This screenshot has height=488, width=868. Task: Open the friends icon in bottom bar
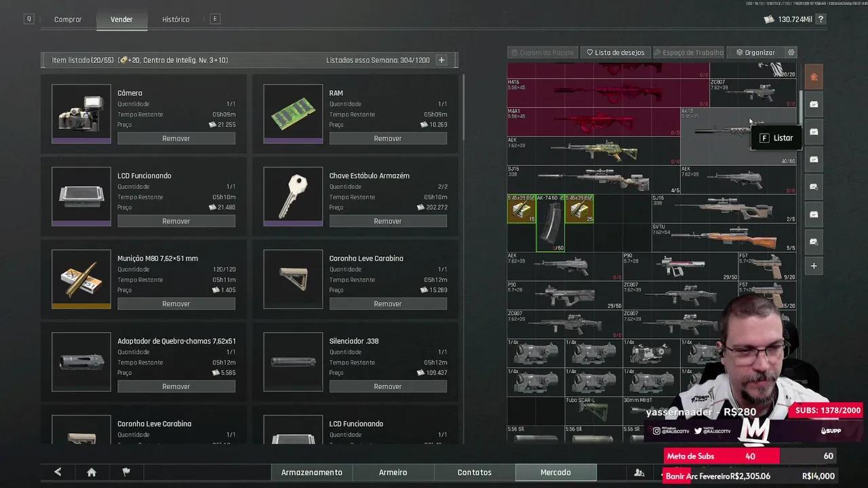[x=639, y=472]
